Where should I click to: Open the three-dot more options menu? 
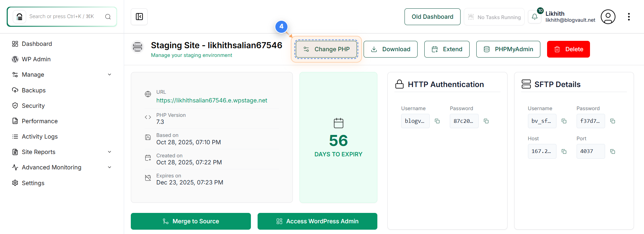point(629,17)
